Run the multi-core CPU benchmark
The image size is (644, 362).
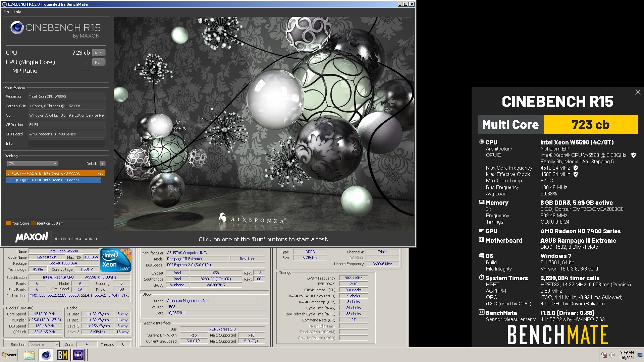coord(98,53)
